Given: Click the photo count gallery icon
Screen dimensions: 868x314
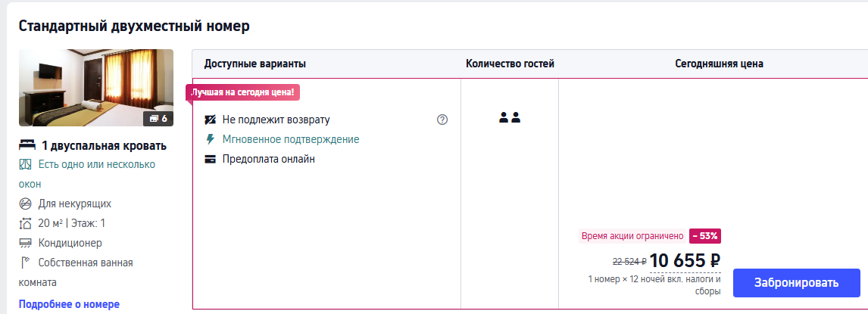Looking at the screenshot, I should [154, 119].
